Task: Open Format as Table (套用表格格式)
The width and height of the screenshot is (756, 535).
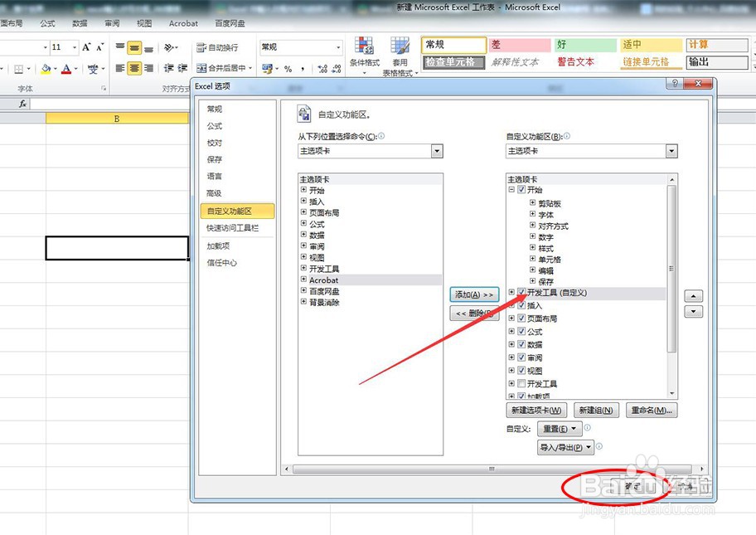Action: coord(400,56)
